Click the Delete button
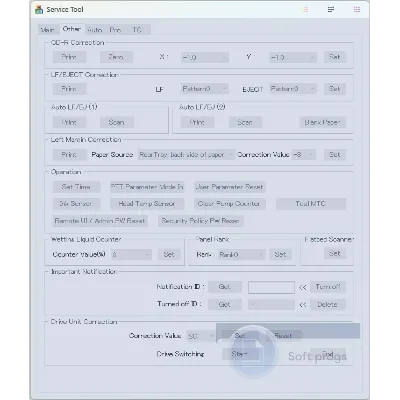400x400 pixels. [328, 304]
